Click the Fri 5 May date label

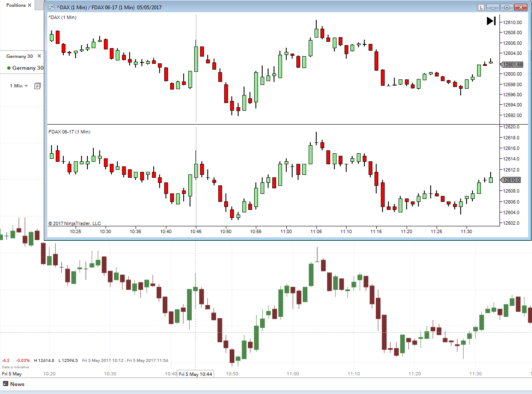click(x=12, y=374)
